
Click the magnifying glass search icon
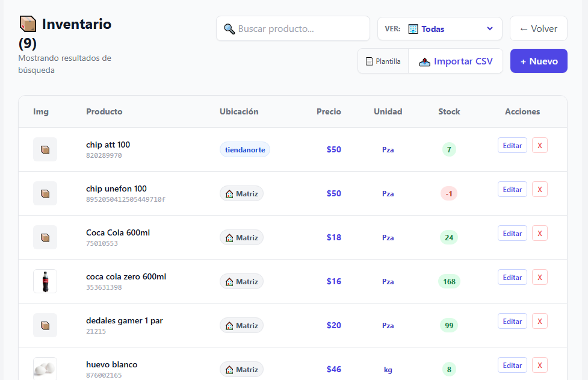pos(229,29)
